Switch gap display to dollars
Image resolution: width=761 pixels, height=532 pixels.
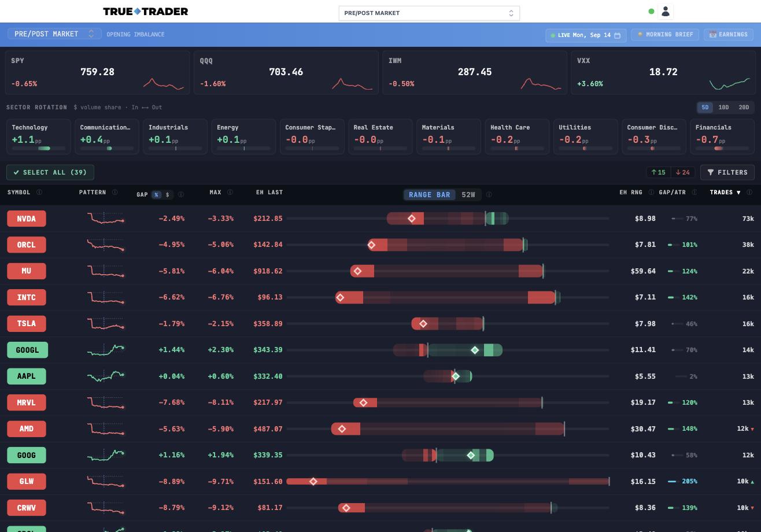tap(168, 195)
